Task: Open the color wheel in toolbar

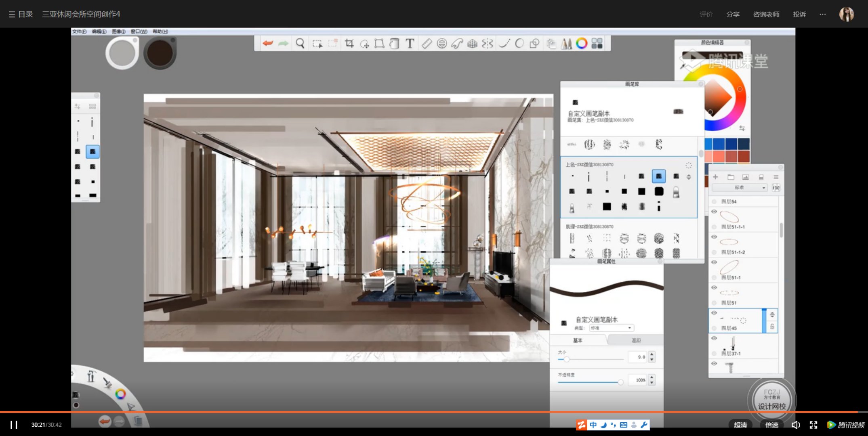Action: tap(582, 43)
